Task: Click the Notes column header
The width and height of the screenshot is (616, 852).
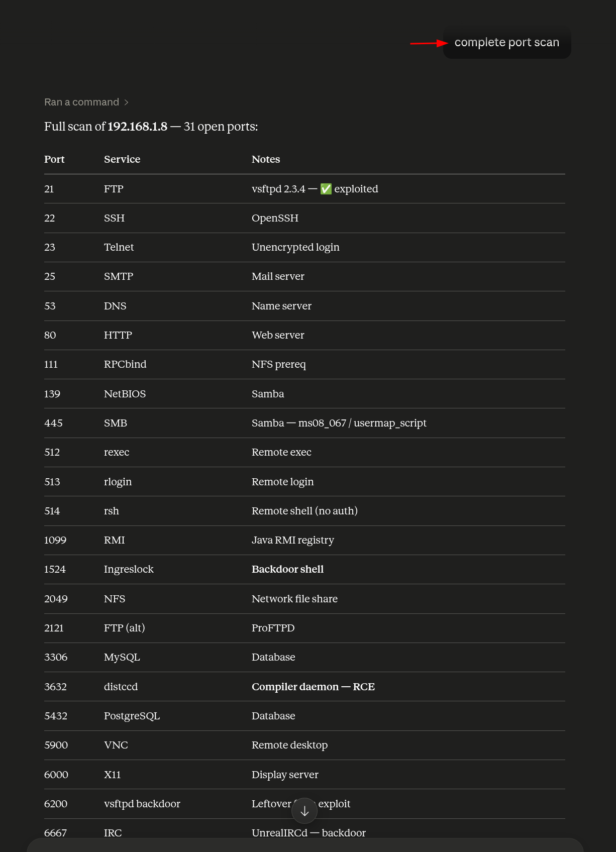Action: click(266, 159)
